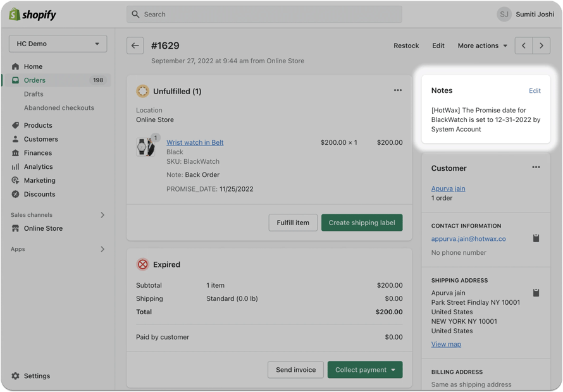Click into the Search field
This screenshot has height=392, width=563.
(x=264, y=15)
